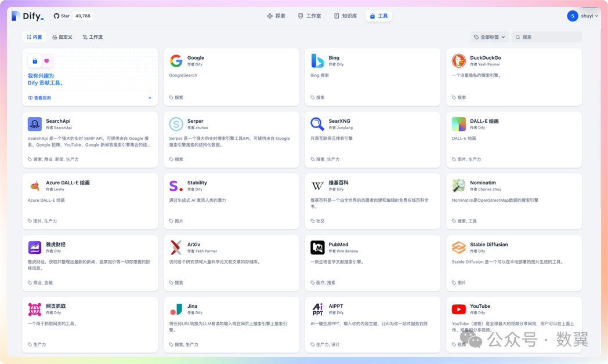Click the SearXNG magnifier icon
Viewport: 608px width, 364px height.
[x=317, y=124]
